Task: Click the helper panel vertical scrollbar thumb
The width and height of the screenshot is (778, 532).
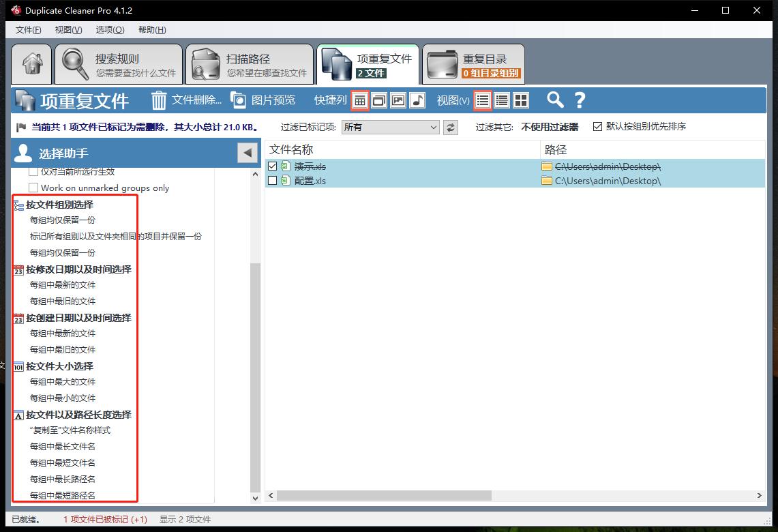Action: click(255, 377)
